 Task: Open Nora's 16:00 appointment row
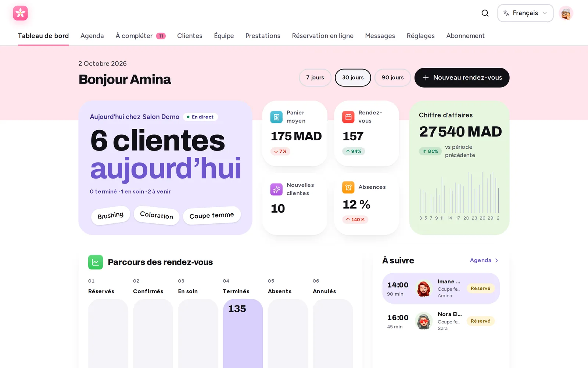(x=441, y=321)
